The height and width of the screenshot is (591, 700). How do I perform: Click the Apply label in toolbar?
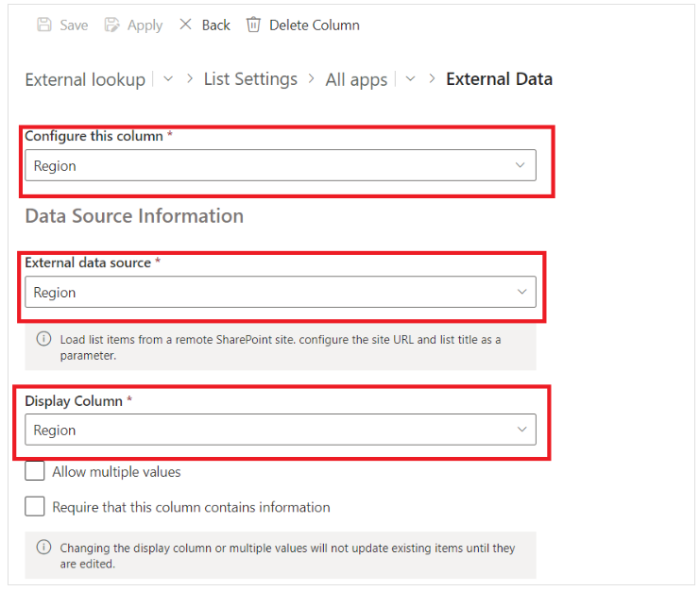pos(145,25)
